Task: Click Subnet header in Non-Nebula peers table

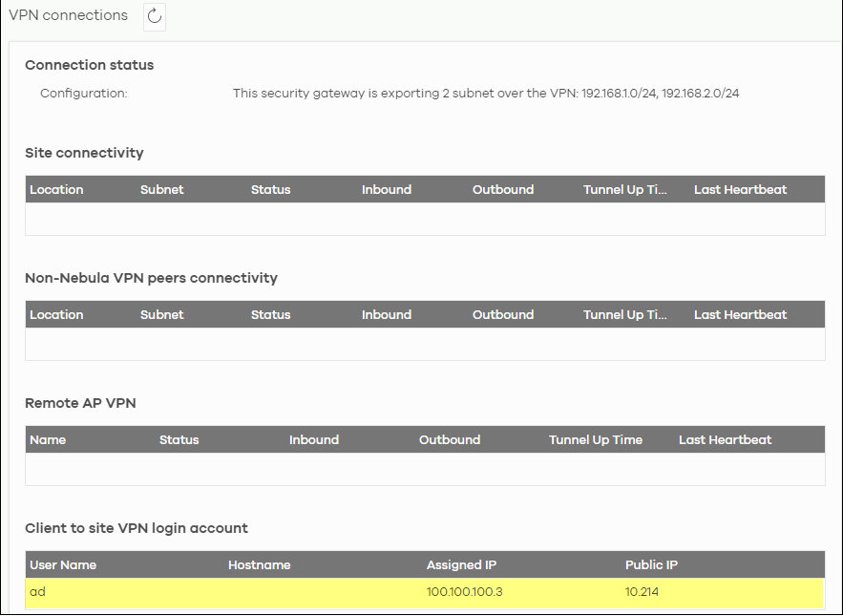Action: click(162, 315)
